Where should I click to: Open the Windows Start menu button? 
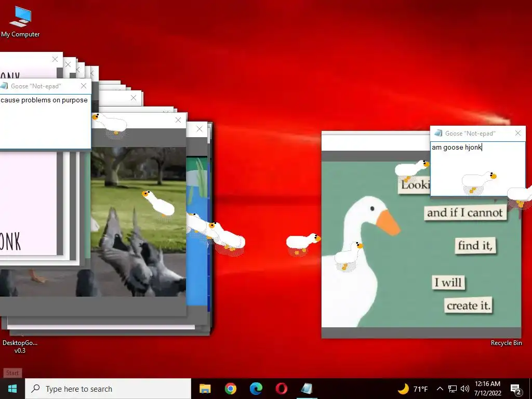[x=12, y=389]
